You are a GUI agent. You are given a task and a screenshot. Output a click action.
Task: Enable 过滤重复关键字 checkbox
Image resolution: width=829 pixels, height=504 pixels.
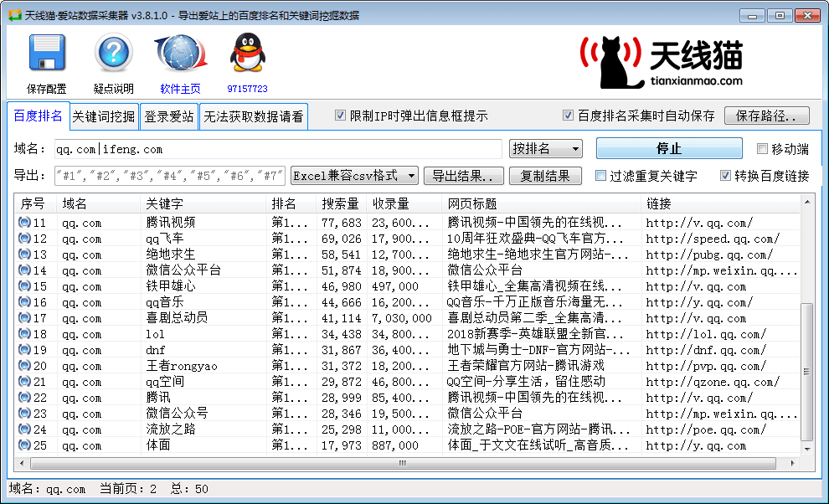click(600, 176)
